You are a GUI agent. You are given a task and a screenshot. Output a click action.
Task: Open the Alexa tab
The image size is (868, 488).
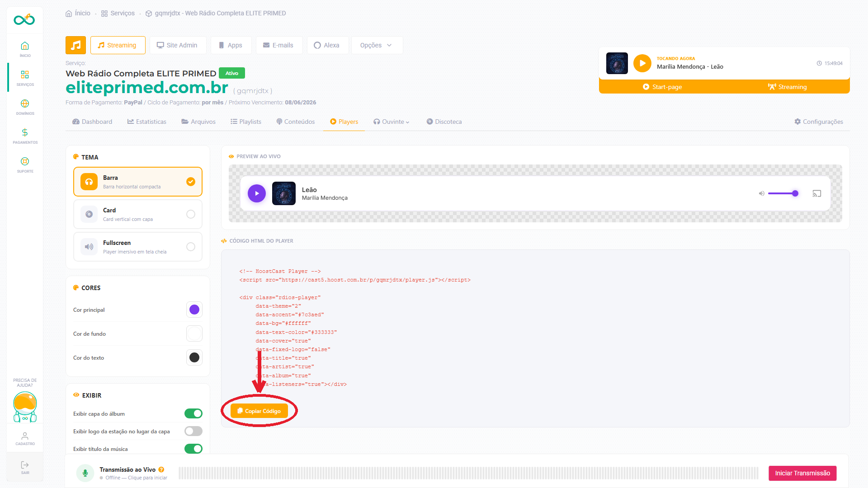(327, 45)
